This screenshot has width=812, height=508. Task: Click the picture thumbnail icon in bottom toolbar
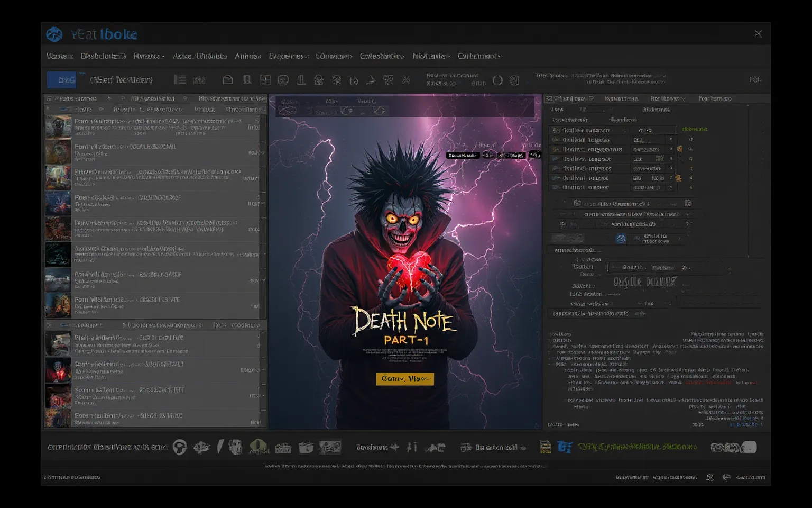click(x=330, y=447)
